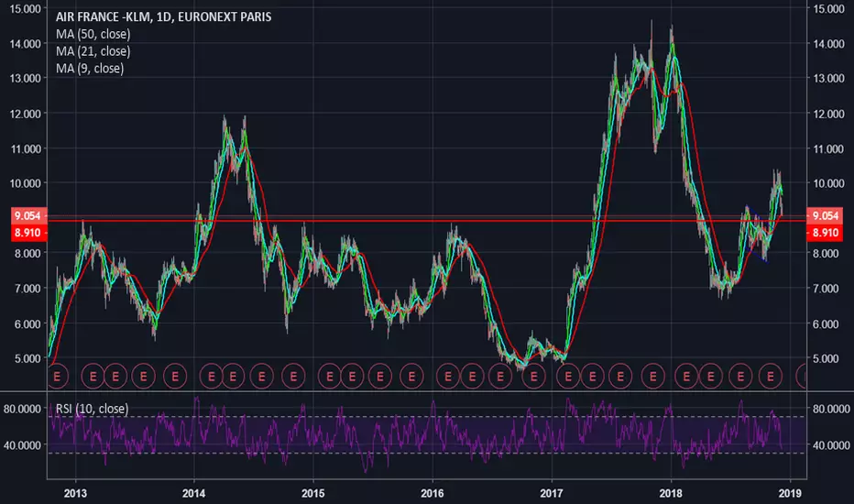Click the third earnings marker of 2013
The image size is (854, 504).
[x=144, y=376]
